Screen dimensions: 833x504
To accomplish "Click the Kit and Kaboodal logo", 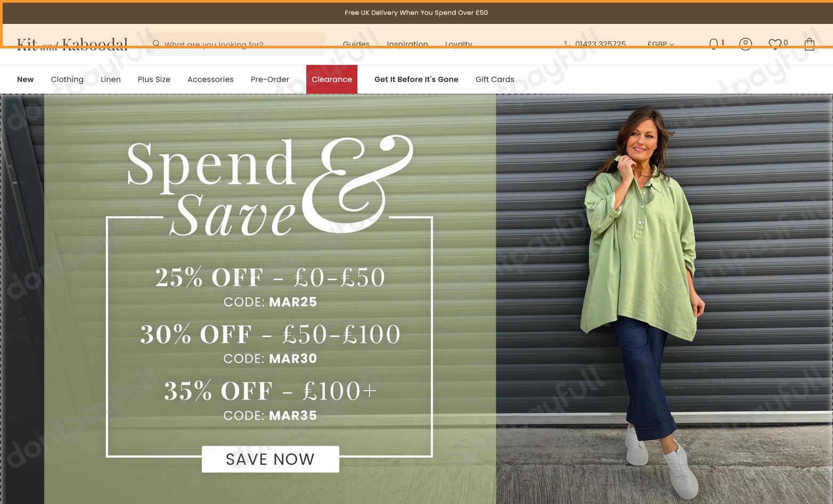I will point(72,44).
